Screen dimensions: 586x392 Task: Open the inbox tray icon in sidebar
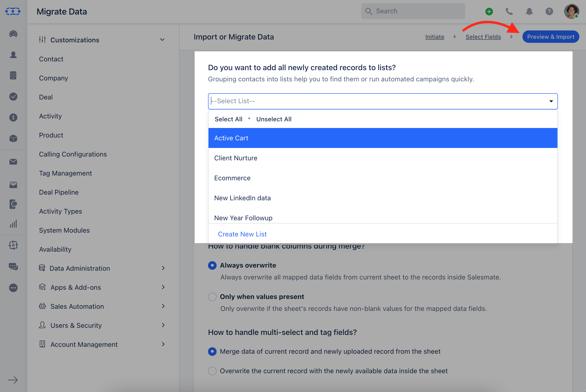(x=13, y=185)
